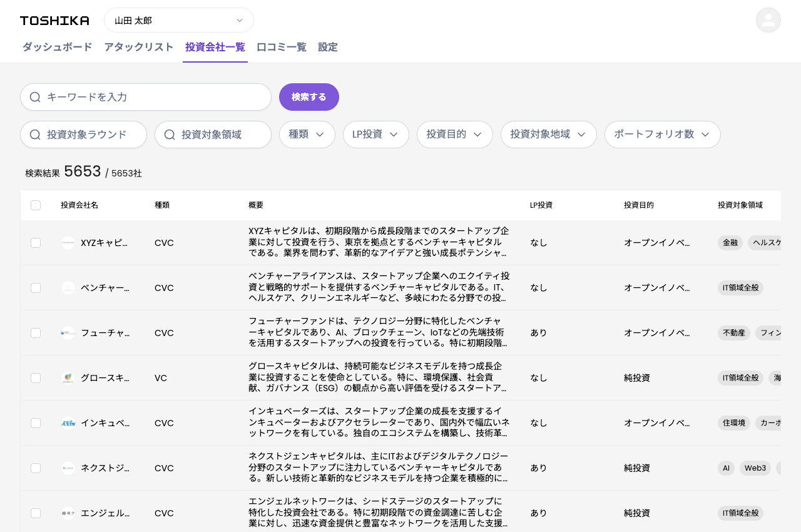Click the ベンチャー company logo icon
801x532 pixels.
[68, 288]
